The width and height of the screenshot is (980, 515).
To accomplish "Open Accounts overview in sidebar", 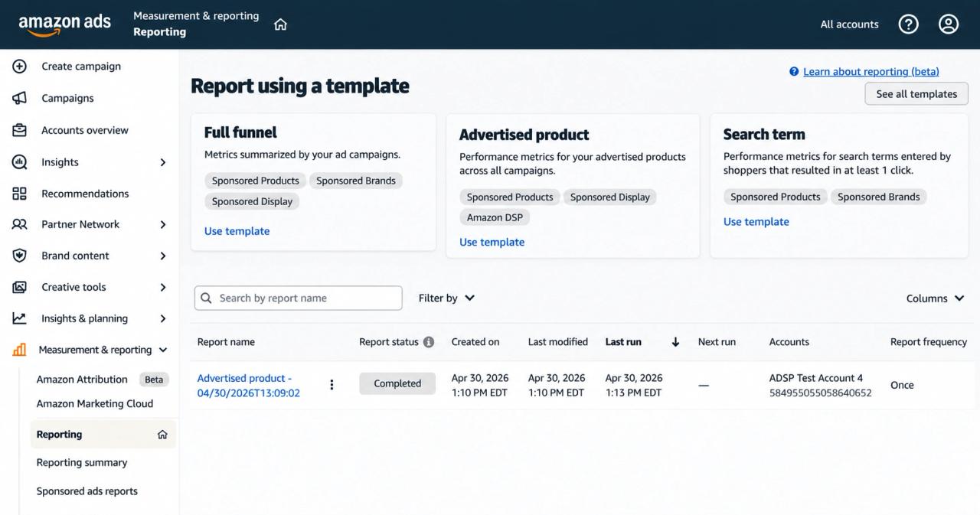I will click(x=85, y=130).
